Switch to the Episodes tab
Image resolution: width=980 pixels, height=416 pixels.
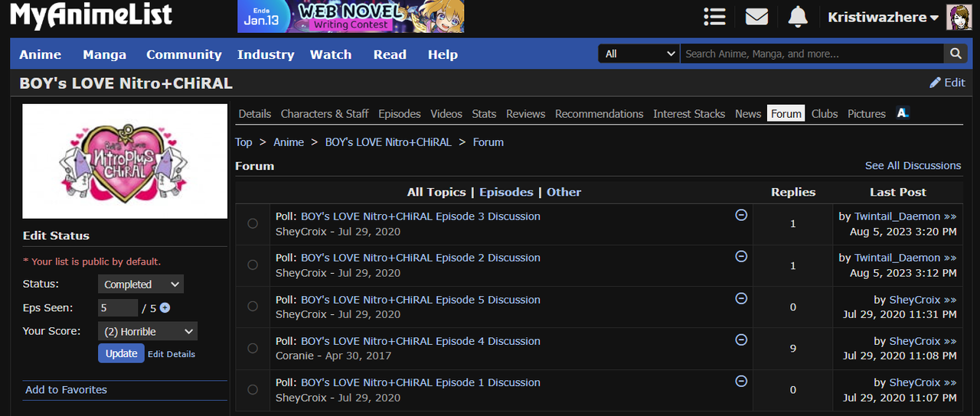pyautogui.click(x=400, y=113)
